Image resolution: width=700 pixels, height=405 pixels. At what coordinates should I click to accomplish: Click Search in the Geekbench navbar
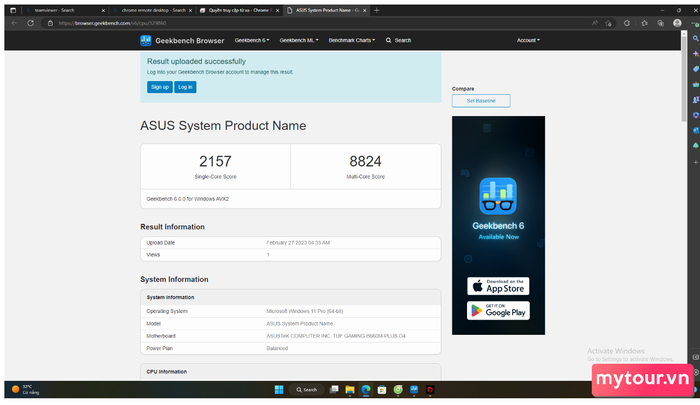pyautogui.click(x=398, y=40)
